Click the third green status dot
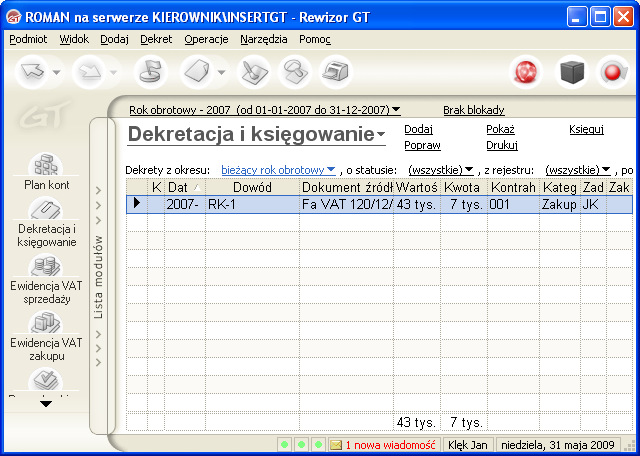 [x=319, y=444]
